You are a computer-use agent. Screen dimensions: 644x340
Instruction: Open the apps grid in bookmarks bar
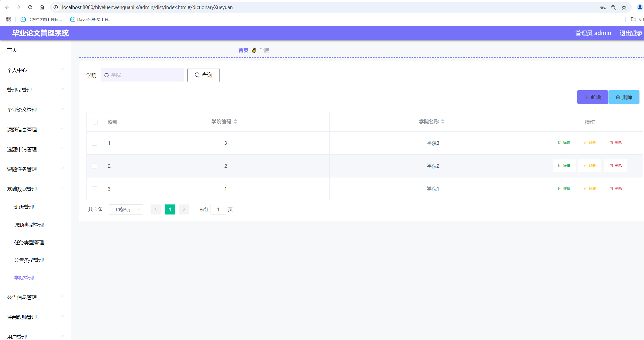8,19
